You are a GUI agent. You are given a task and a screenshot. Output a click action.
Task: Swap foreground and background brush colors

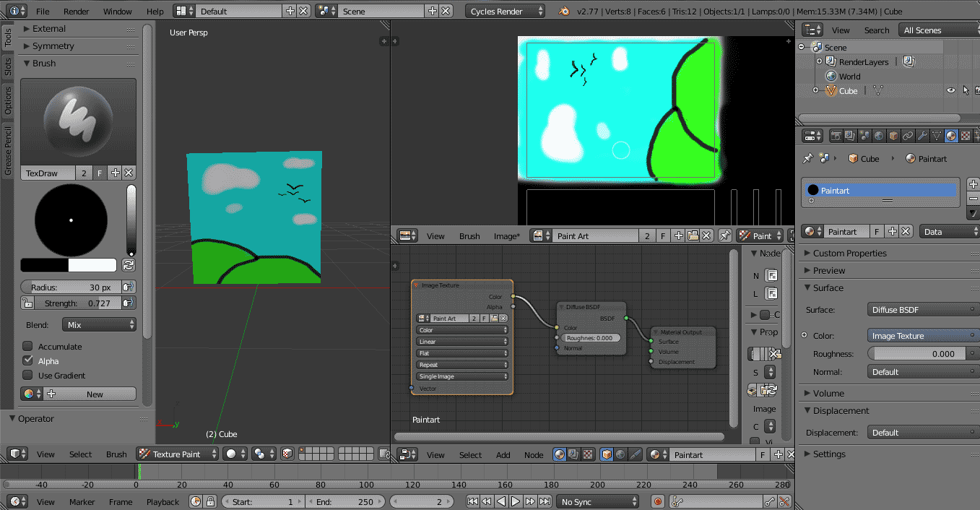[x=129, y=265]
